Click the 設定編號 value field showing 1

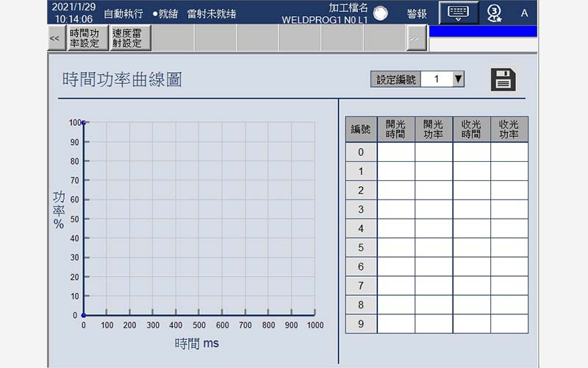coord(437,79)
